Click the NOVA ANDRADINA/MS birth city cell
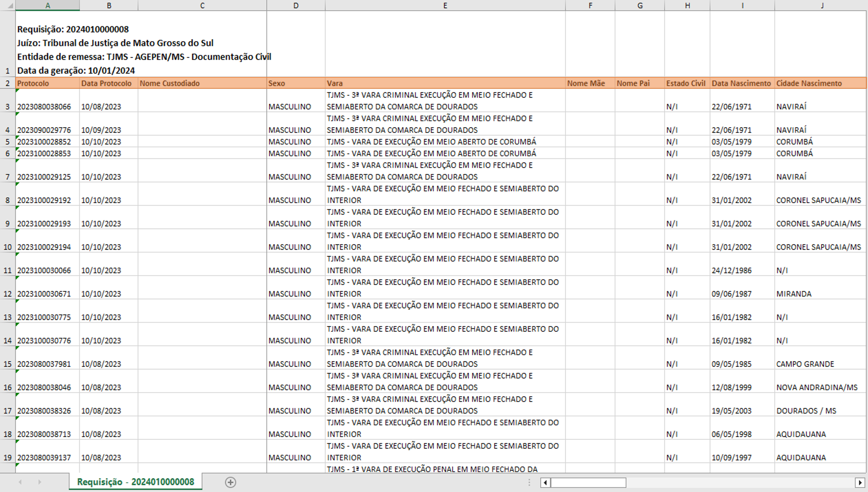The image size is (868, 492). pyautogui.click(x=821, y=381)
